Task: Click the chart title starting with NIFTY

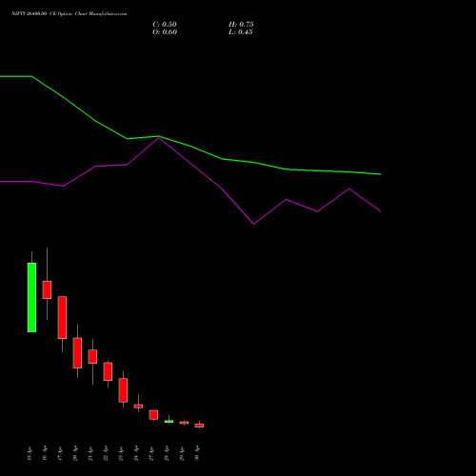Action: point(69,13)
